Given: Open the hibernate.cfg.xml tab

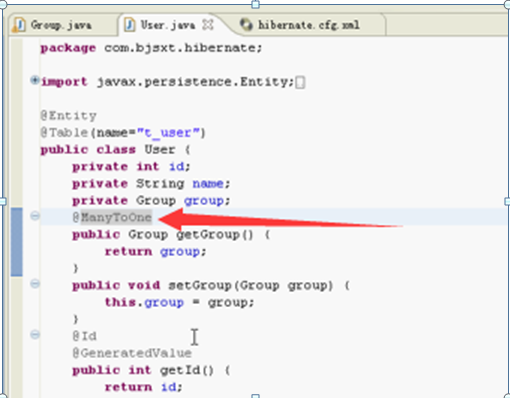Looking at the screenshot, I should 309,25.
